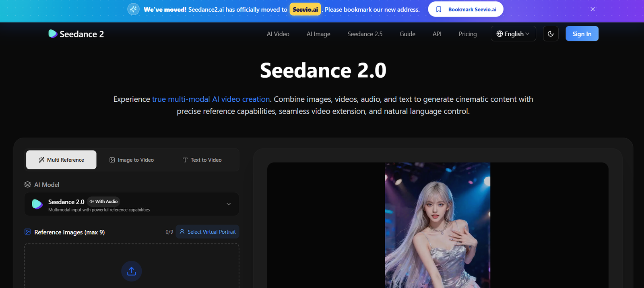Click the Seedance 2 logo icon
Viewport: 644px width, 288px height.
[53, 34]
